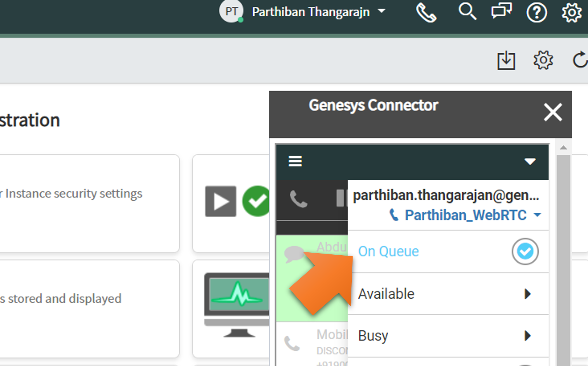Click the download icon in the toolbar
This screenshot has height=366, width=588.
(506, 60)
